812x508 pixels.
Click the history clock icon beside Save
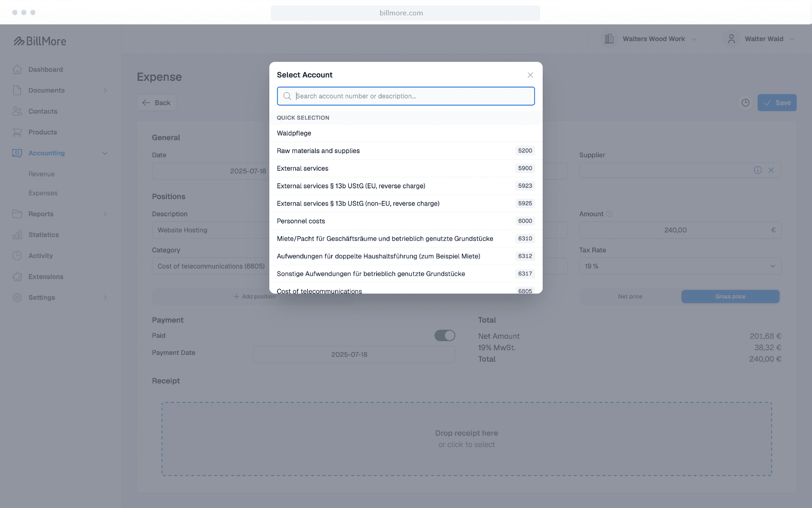coord(745,103)
